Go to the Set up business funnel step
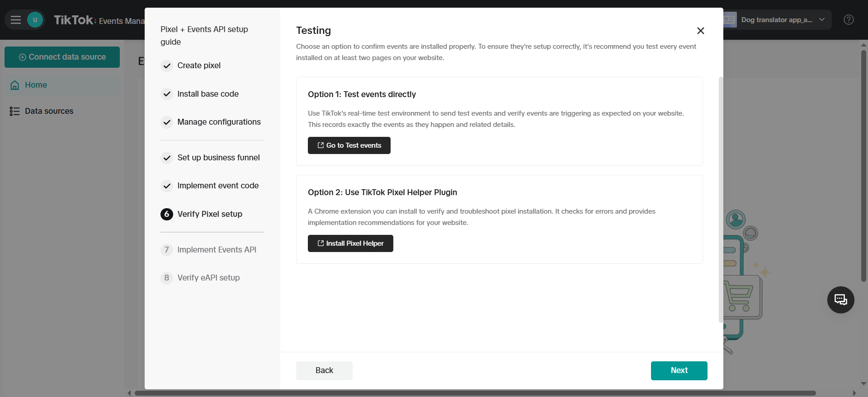Screen dimensions: 868x397 [x=218, y=158]
